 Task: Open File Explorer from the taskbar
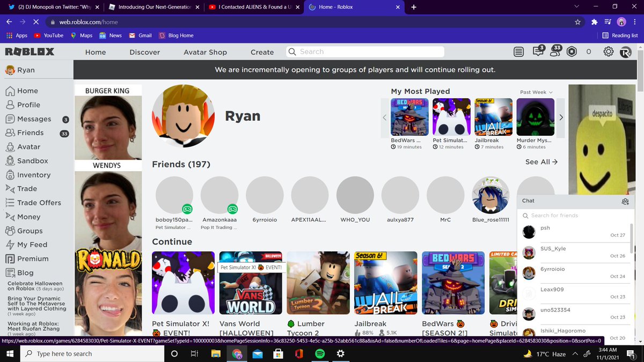pyautogui.click(x=216, y=354)
